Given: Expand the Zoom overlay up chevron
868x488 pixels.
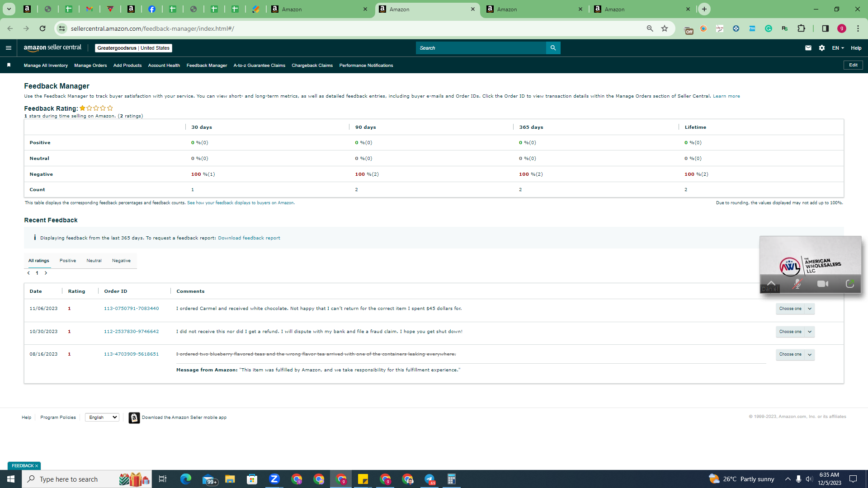Looking at the screenshot, I should tap(771, 283).
